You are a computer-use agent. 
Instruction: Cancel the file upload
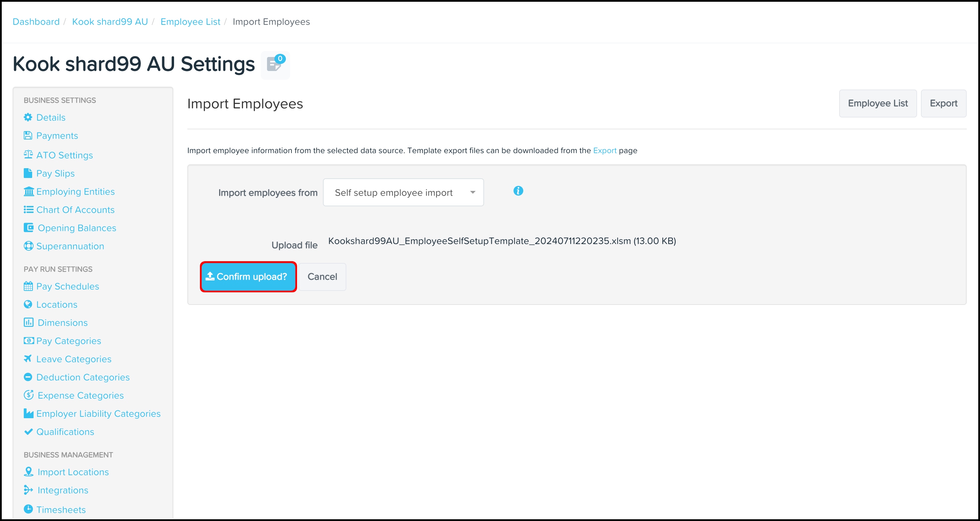click(322, 277)
